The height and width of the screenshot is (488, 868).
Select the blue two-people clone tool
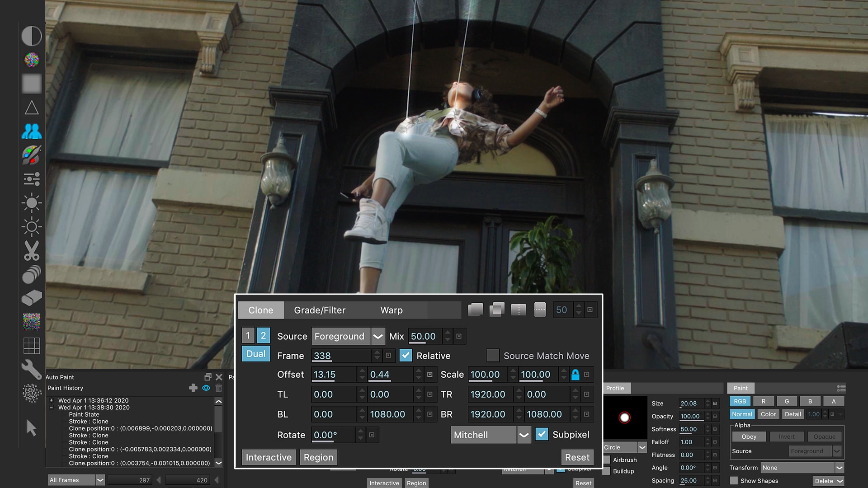pyautogui.click(x=32, y=131)
